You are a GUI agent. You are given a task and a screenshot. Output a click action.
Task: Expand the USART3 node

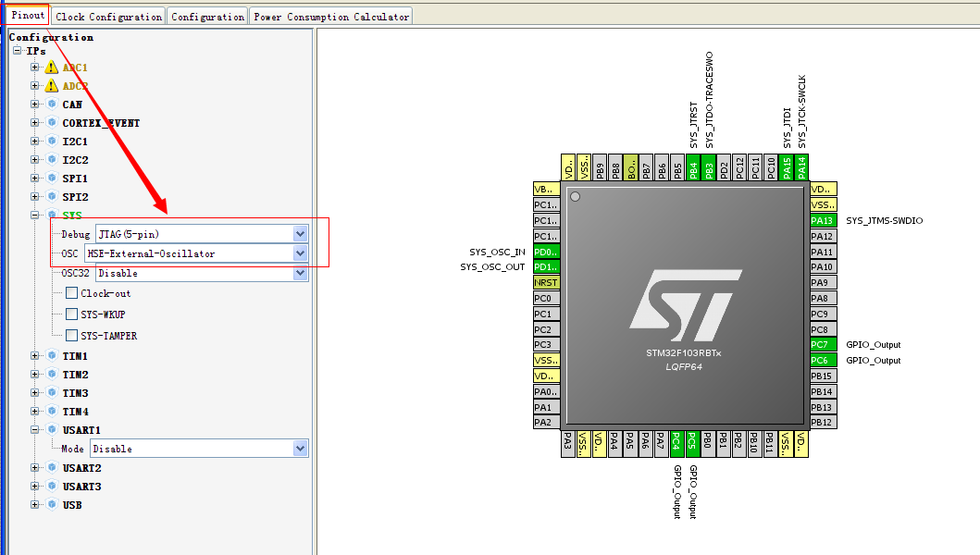pyautogui.click(x=35, y=486)
